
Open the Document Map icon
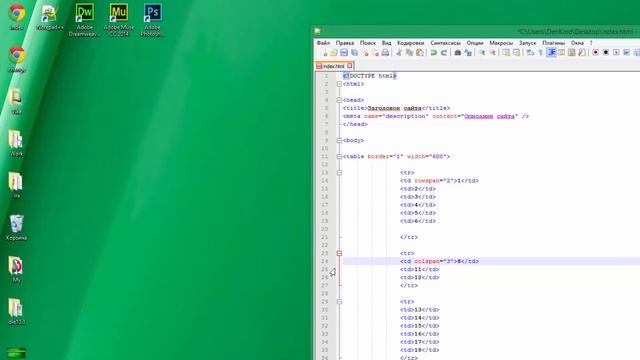point(571,53)
